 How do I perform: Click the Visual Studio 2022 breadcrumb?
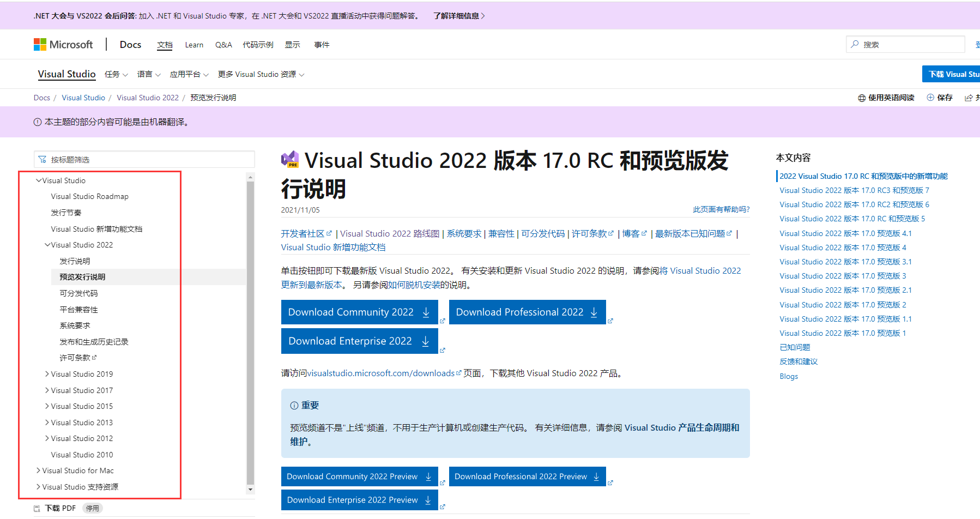[148, 98]
